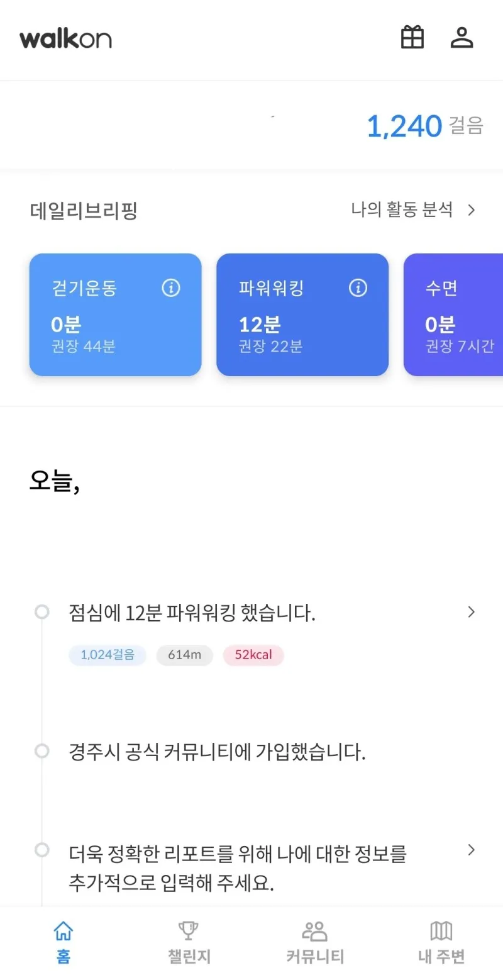Image resolution: width=503 pixels, height=980 pixels.
Task: Expand 나의 활동 분석 chevron arrow
Action: click(x=472, y=210)
